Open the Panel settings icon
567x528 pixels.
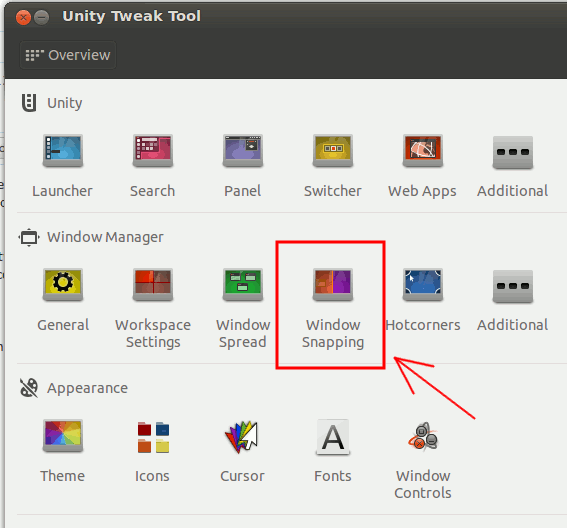coord(243,151)
